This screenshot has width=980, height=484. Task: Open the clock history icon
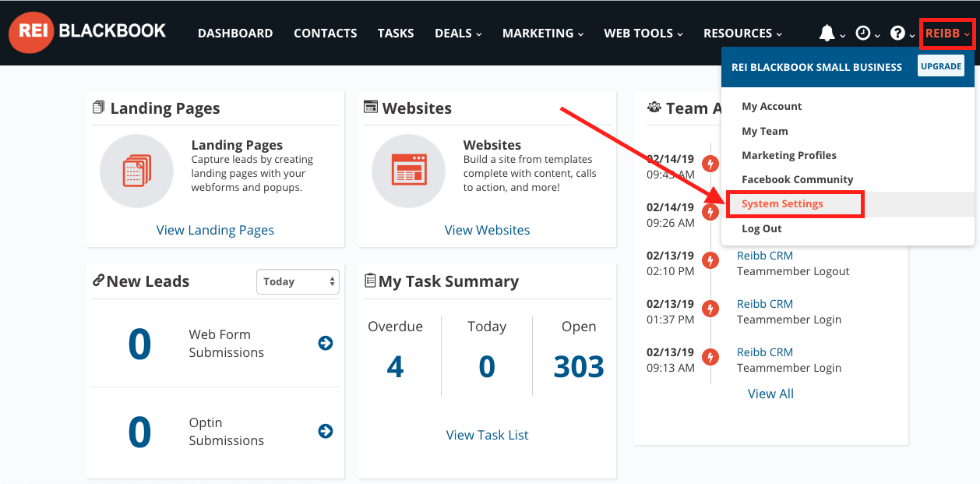pos(863,33)
